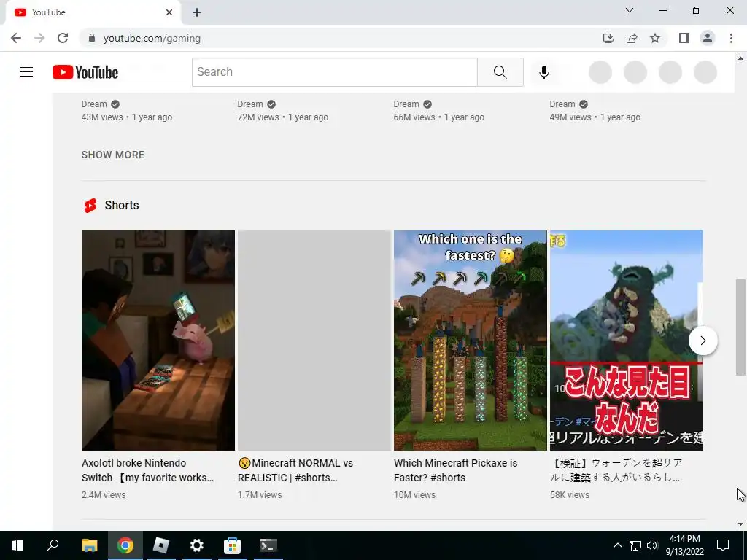Select the YouTube browser tab
747x560 pixels.
[x=93, y=13]
